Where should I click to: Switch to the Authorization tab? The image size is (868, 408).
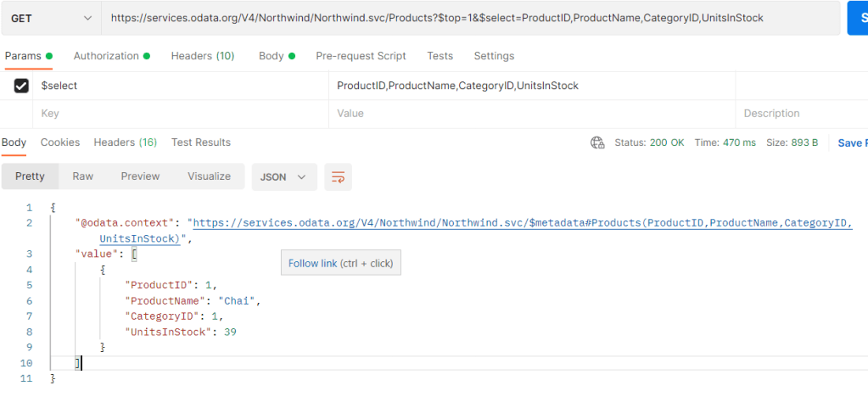click(107, 56)
